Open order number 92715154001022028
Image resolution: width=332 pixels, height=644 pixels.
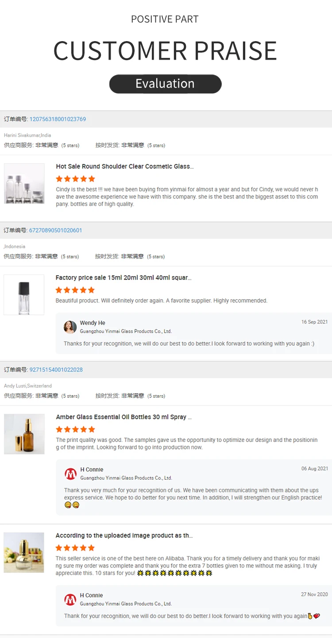pos(56,370)
